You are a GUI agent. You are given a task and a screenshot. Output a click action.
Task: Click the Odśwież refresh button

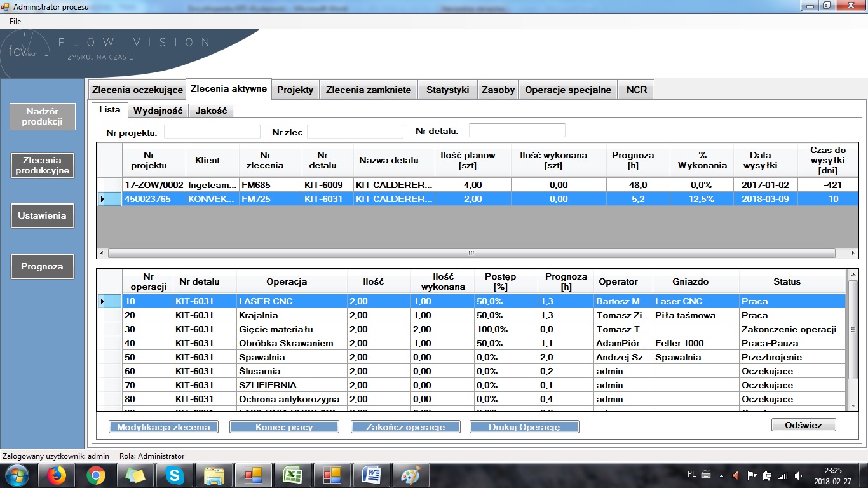804,425
